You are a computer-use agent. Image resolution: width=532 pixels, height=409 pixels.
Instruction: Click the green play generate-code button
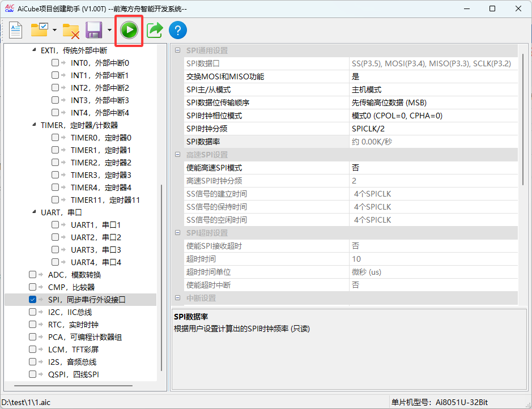pos(129,30)
